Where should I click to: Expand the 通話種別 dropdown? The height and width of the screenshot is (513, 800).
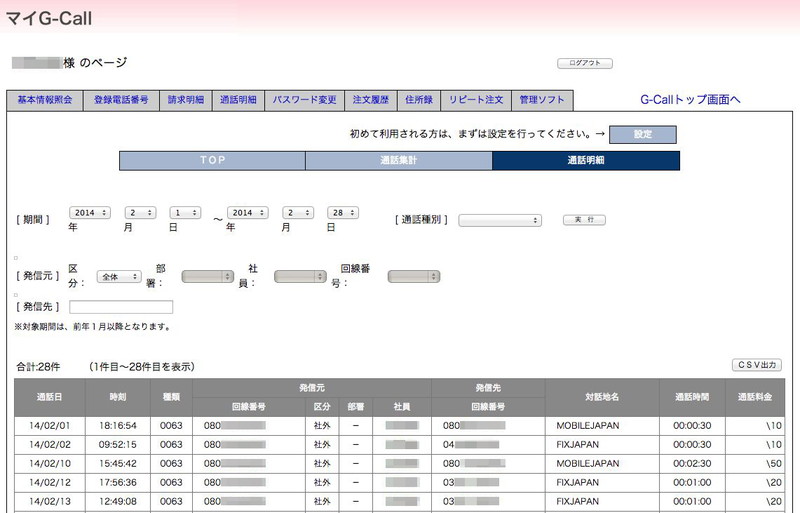499,220
